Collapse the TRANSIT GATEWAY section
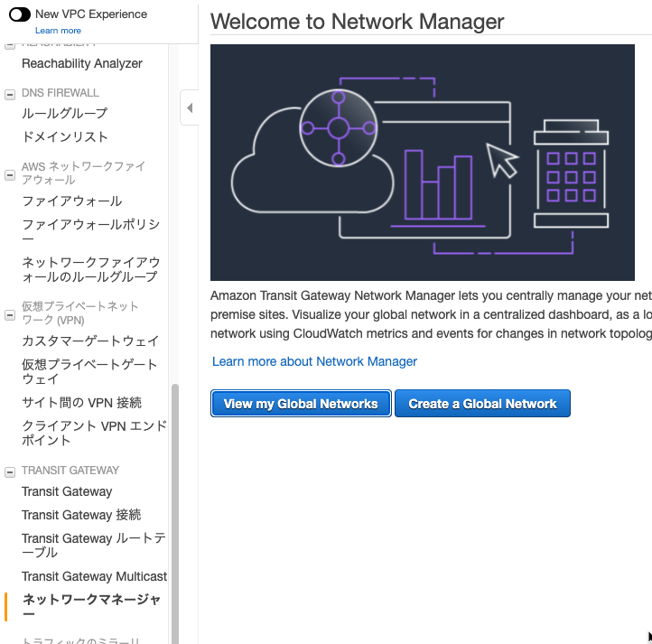This screenshot has width=652, height=644. pyautogui.click(x=10, y=471)
